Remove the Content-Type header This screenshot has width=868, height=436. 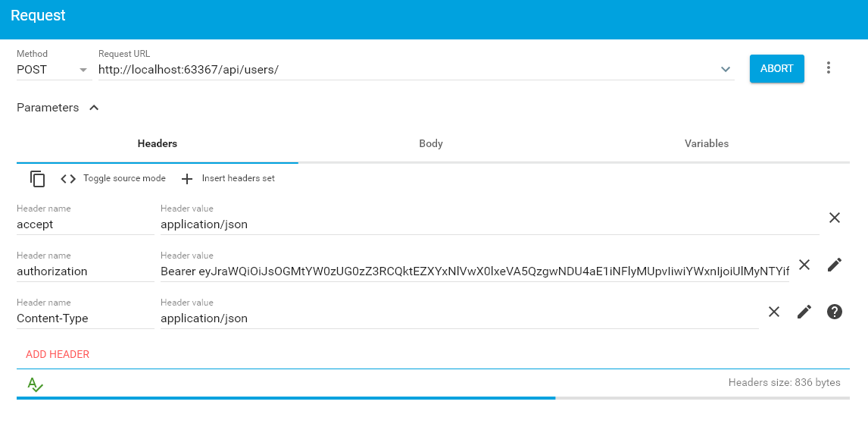click(x=774, y=312)
